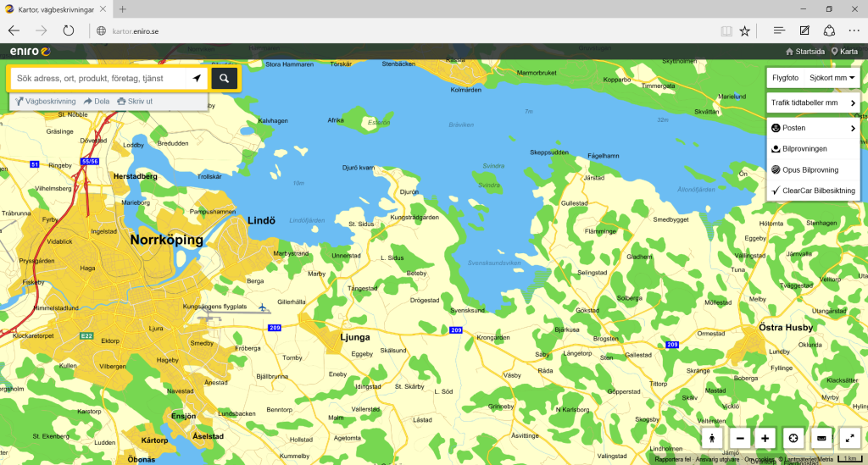Open the Sjökort mm dropdown
Image resolution: width=868 pixels, height=465 pixels.
point(832,78)
